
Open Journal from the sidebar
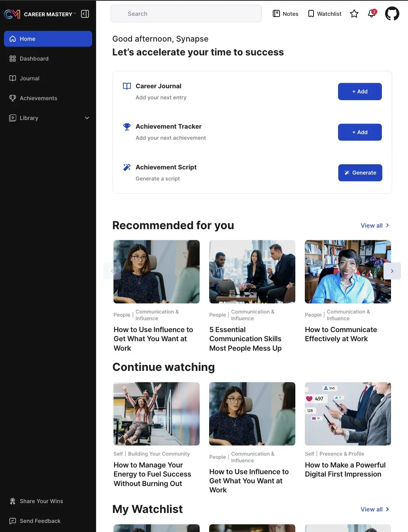click(48, 78)
